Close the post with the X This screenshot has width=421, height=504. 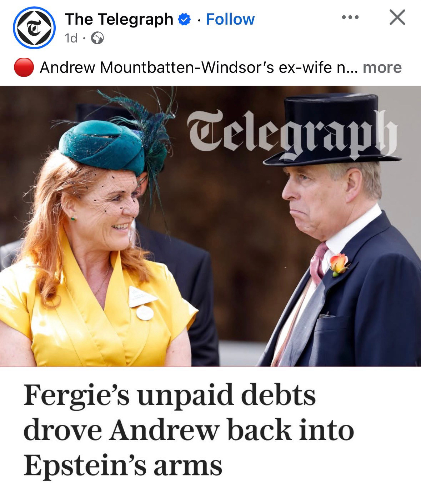click(397, 17)
